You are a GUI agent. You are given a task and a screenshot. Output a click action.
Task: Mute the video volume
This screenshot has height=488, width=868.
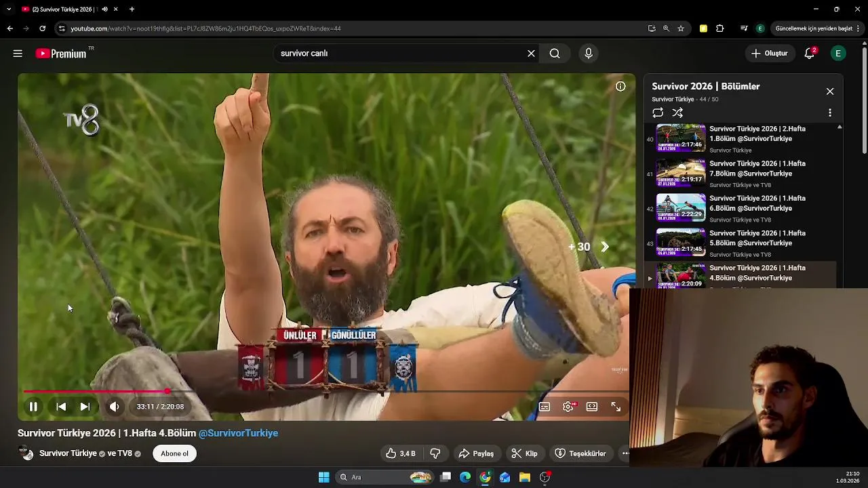pyautogui.click(x=114, y=407)
